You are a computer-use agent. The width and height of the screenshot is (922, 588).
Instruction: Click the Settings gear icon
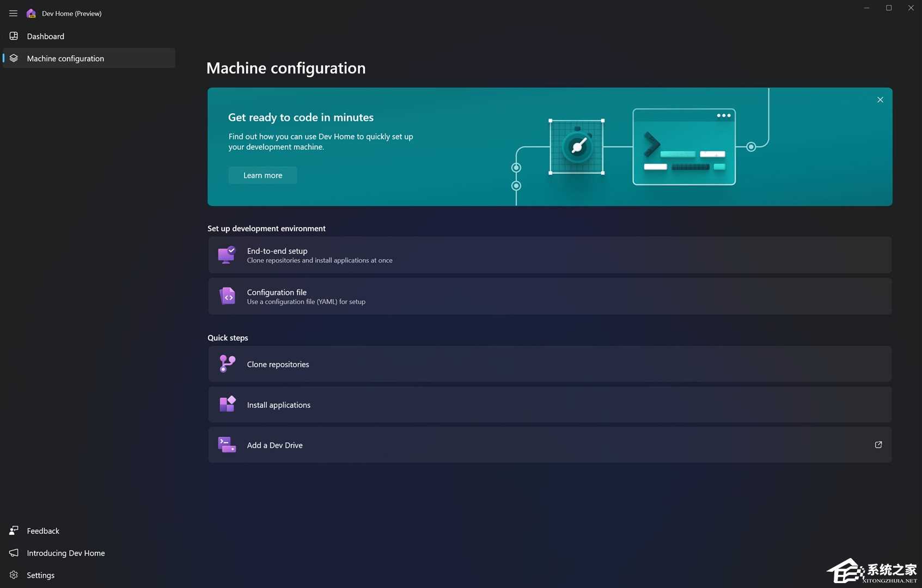coord(14,575)
